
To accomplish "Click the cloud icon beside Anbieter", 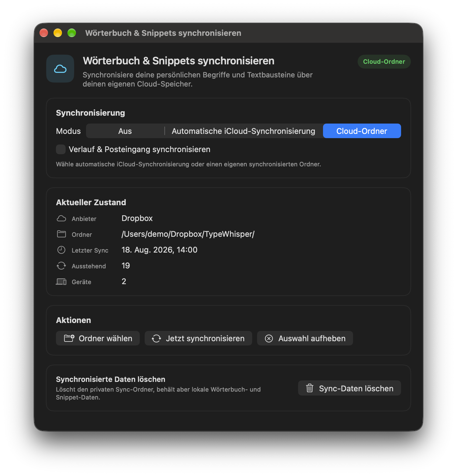I will click(61, 219).
